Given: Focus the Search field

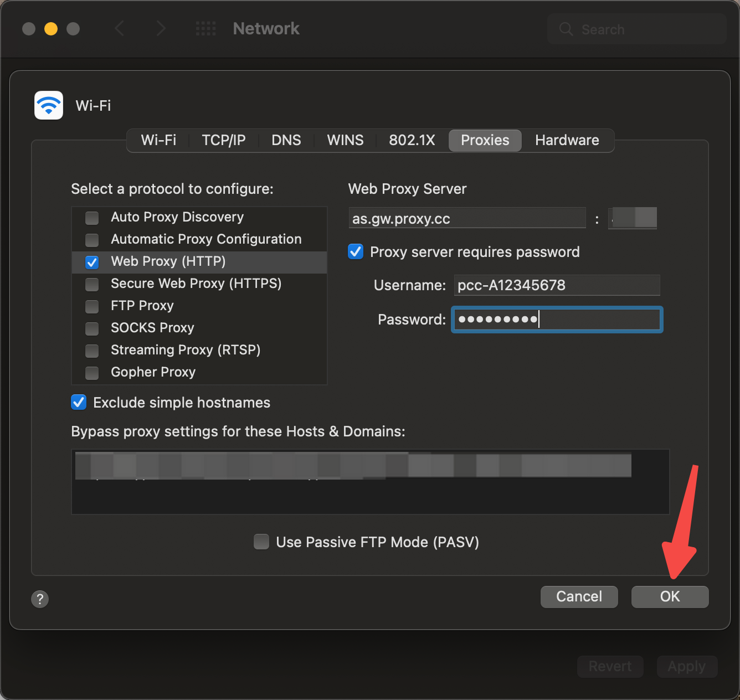Looking at the screenshot, I should pos(637,29).
